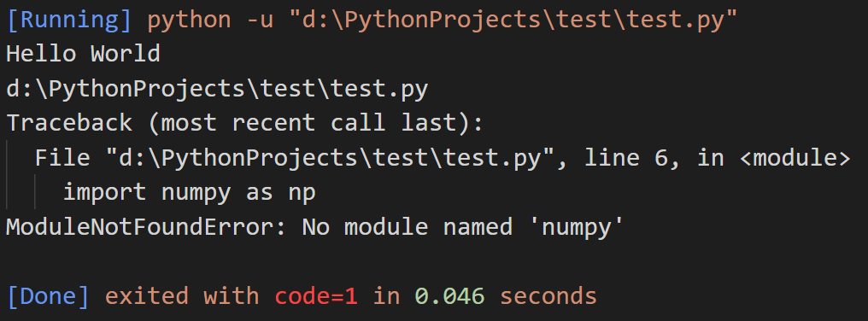This screenshot has height=321, width=868.
Task: Click the [Done] tag in the output
Action: point(48,296)
